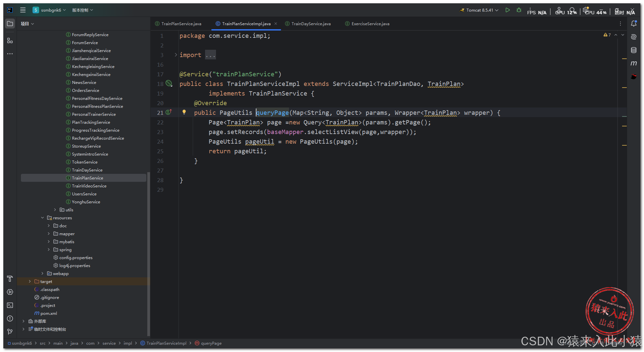
Task: Open the Tomcat 8.5.41 run configuration dropdown
Action: [479, 10]
